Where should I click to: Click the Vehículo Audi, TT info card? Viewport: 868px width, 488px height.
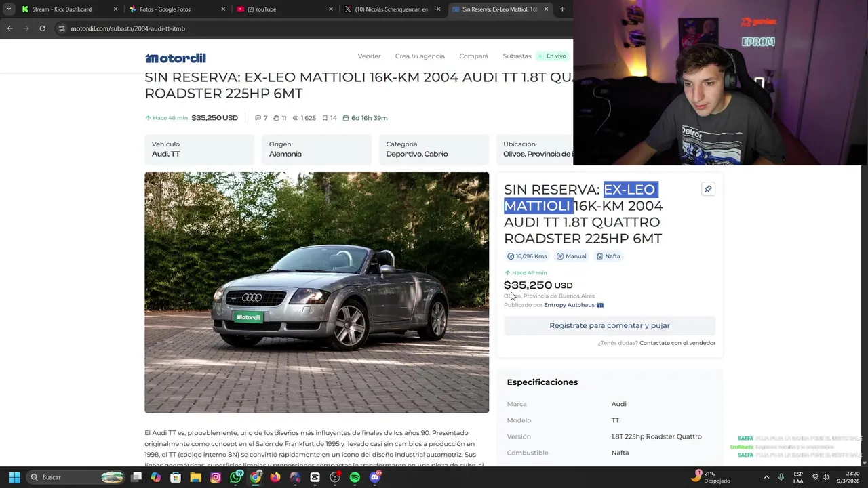[x=199, y=149]
